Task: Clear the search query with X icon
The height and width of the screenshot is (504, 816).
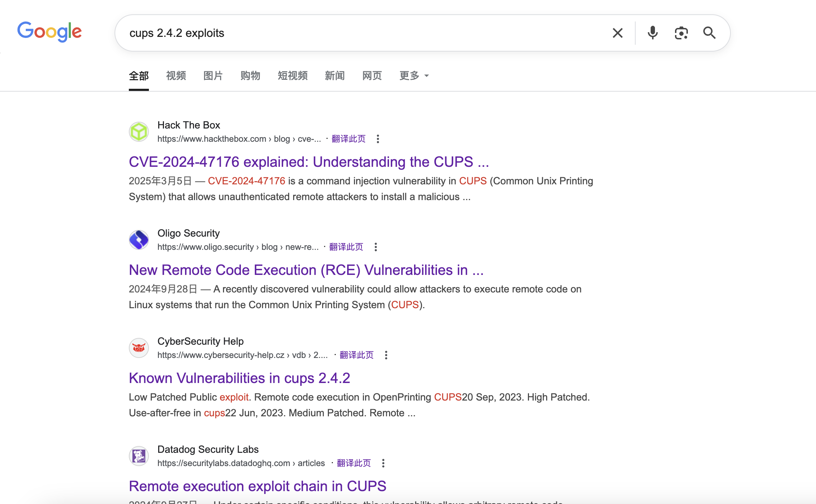Action: tap(617, 33)
